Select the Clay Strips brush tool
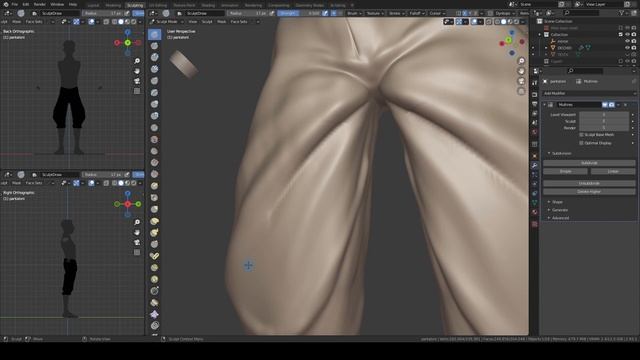Image resolution: width=640 pixels, height=360 pixels. [x=154, y=69]
